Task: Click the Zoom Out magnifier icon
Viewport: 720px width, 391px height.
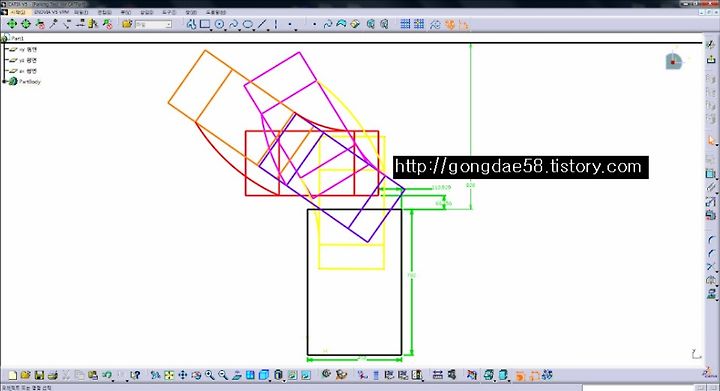Action: click(x=223, y=375)
